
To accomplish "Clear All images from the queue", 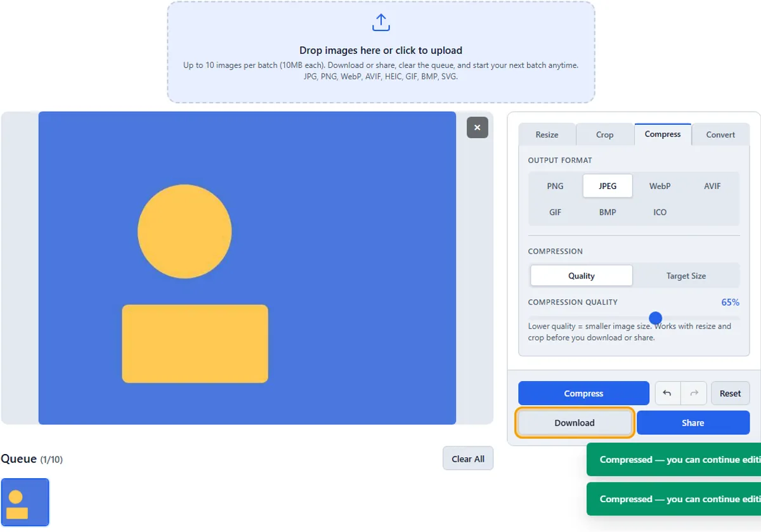I will [468, 459].
